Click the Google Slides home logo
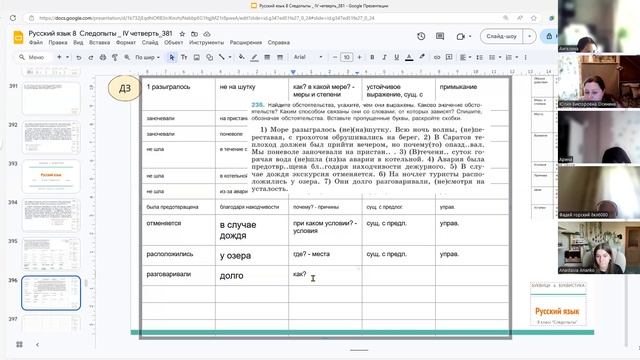Screen dimensions: 640x360 pos(18,37)
